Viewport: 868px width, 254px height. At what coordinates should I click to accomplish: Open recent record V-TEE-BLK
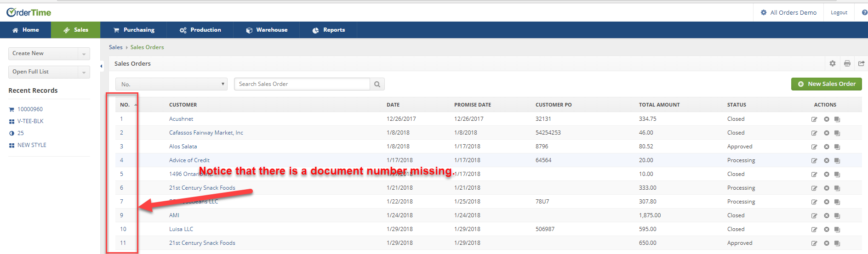click(30, 121)
